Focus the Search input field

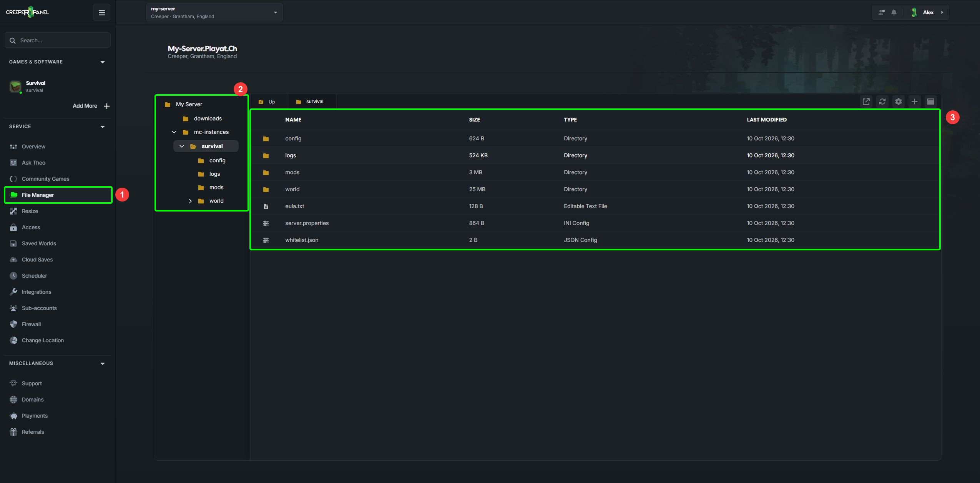[x=58, y=40]
